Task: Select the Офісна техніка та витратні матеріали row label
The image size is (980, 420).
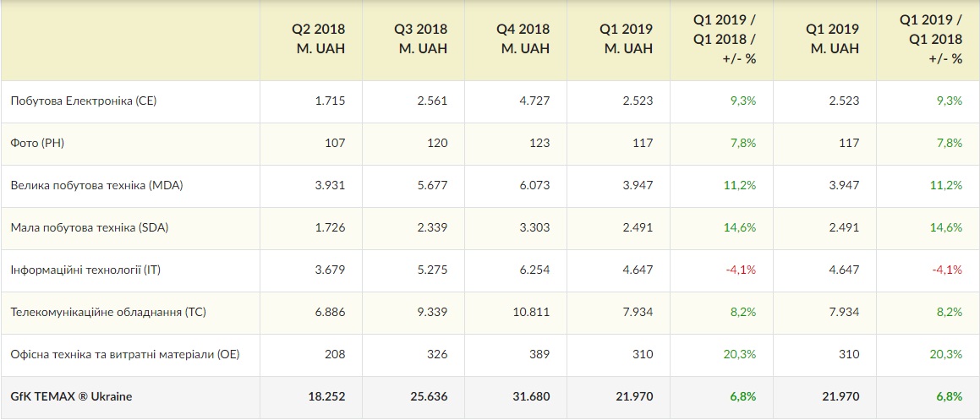Action: pyautogui.click(x=125, y=354)
